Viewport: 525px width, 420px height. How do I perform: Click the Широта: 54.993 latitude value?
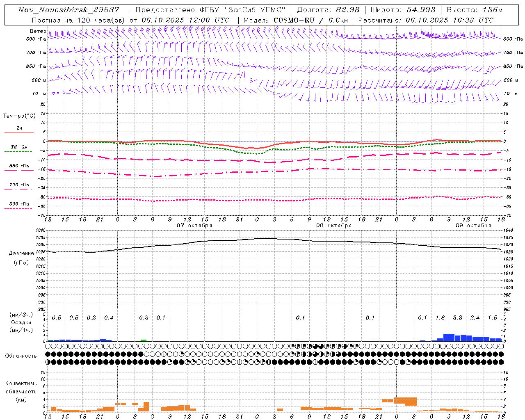point(403,10)
